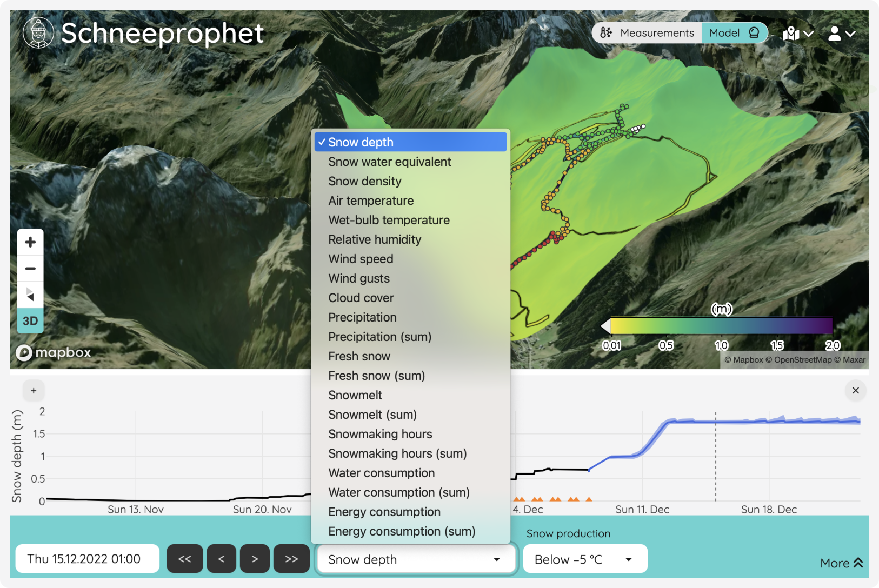The width and height of the screenshot is (879, 588).
Task: Choose Water consumption (sum) option
Action: 411,492
